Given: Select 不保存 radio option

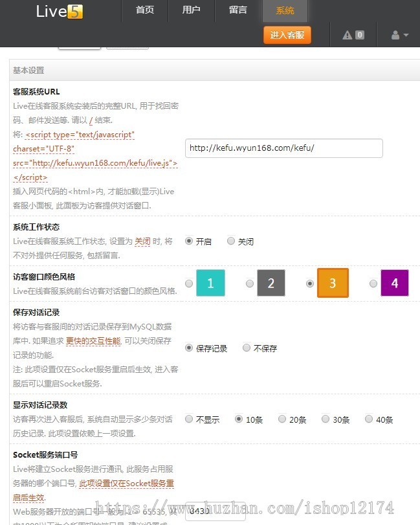Looking at the screenshot, I should tap(247, 348).
